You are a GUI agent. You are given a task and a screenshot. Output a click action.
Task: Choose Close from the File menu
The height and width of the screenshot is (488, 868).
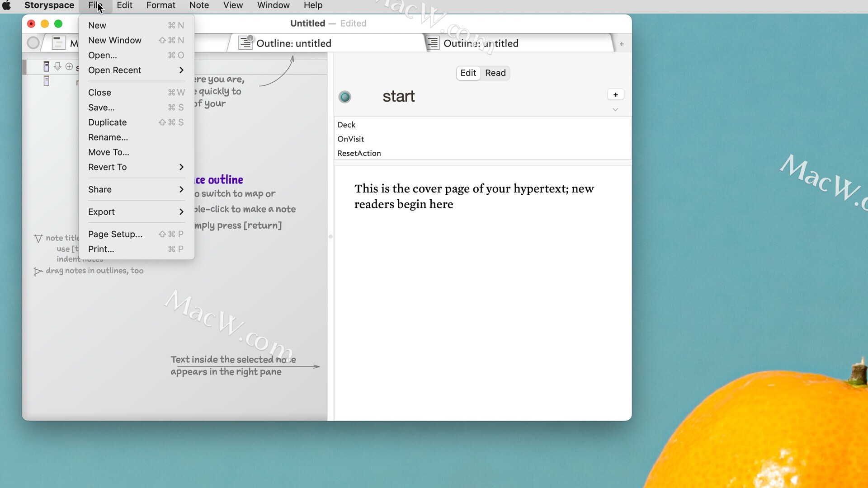136,92
